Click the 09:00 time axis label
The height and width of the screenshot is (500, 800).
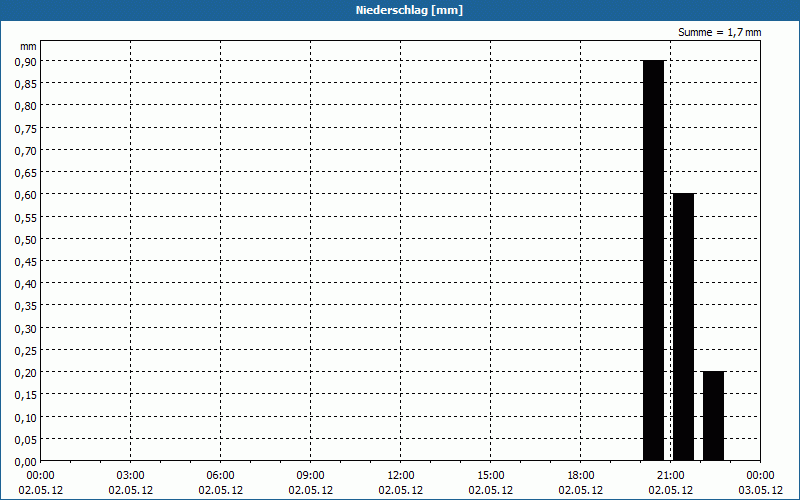[x=310, y=476]
